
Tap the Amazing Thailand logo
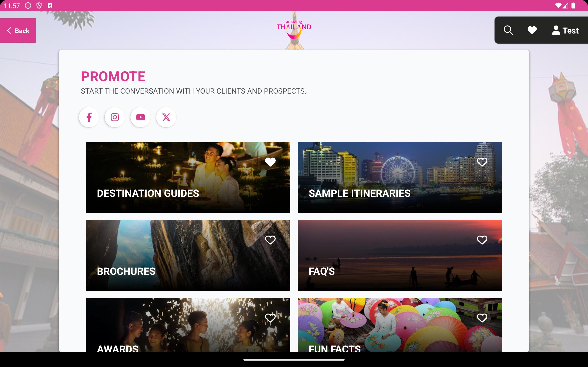click(294, 29)
